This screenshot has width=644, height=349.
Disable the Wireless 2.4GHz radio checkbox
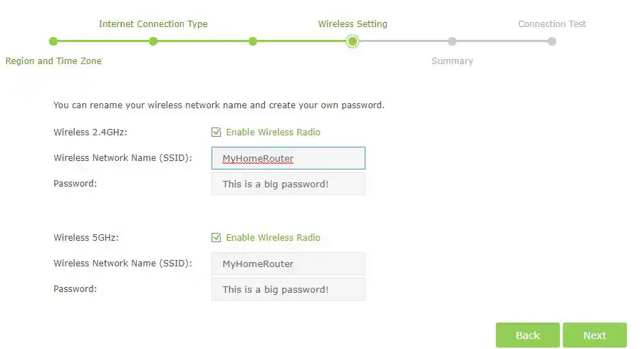[217, 132]
